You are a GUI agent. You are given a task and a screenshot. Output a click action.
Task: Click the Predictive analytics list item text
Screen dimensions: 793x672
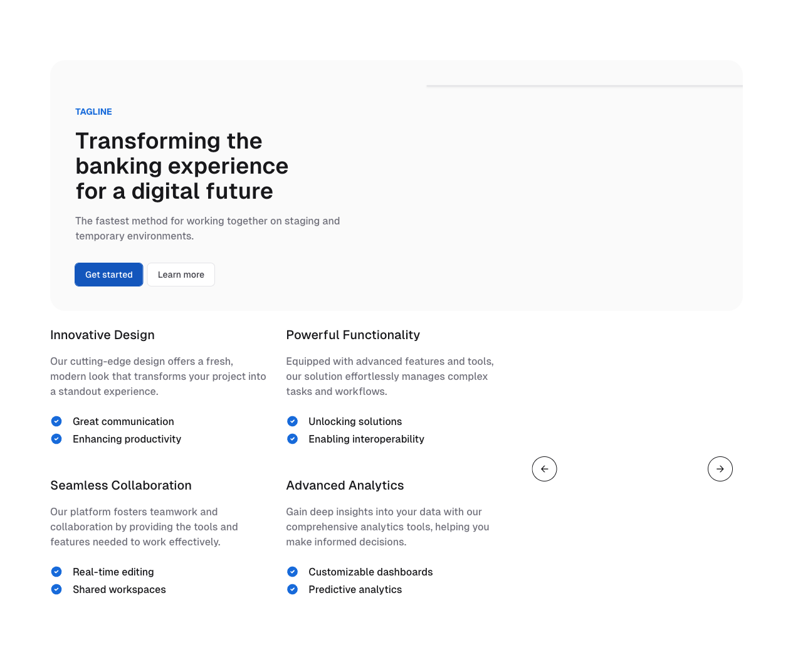(x=355, y=589)
